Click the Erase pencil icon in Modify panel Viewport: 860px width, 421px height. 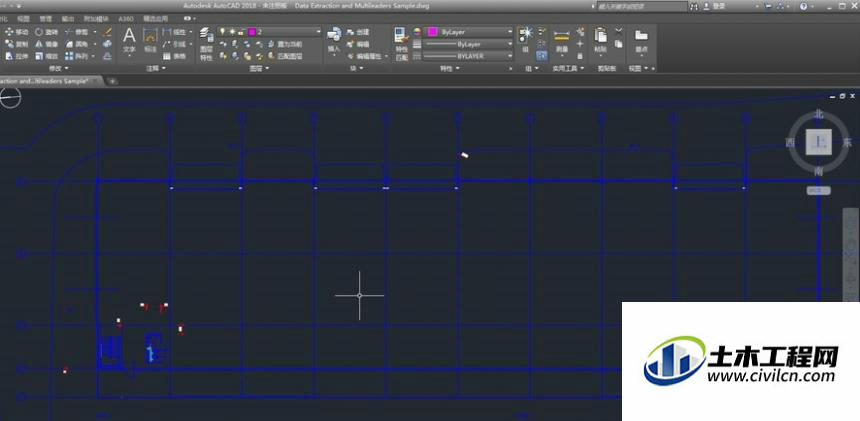(108, 32)
